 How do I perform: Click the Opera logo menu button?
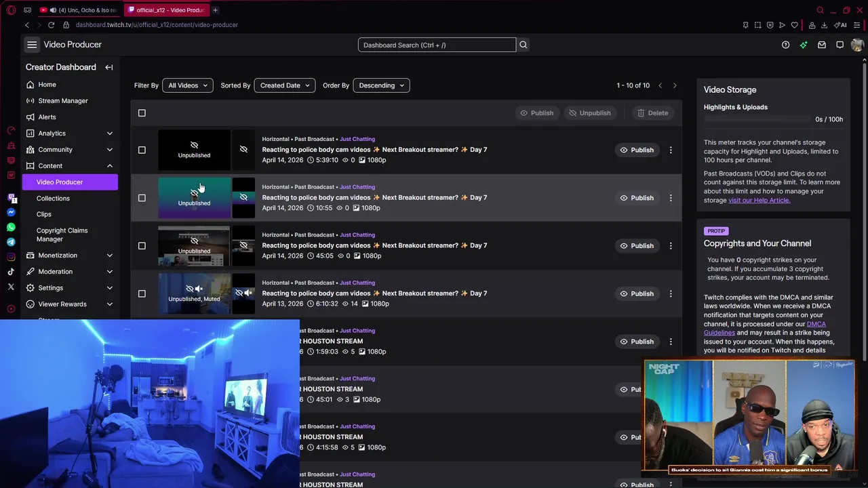click(11, 10)
